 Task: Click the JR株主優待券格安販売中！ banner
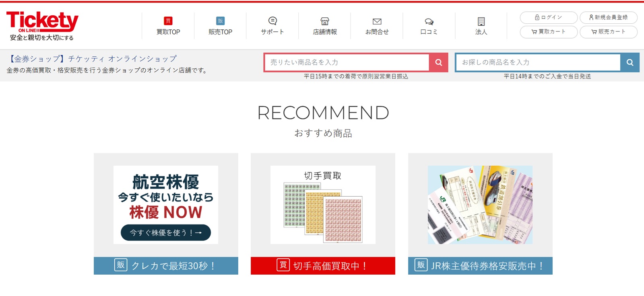[x=480, y=266]
